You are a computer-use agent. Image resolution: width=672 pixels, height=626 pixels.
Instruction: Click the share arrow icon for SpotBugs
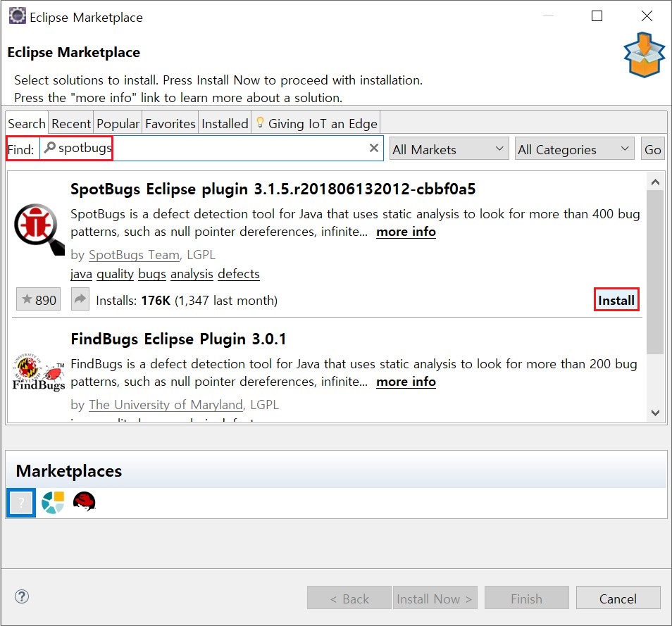[80, 300]
